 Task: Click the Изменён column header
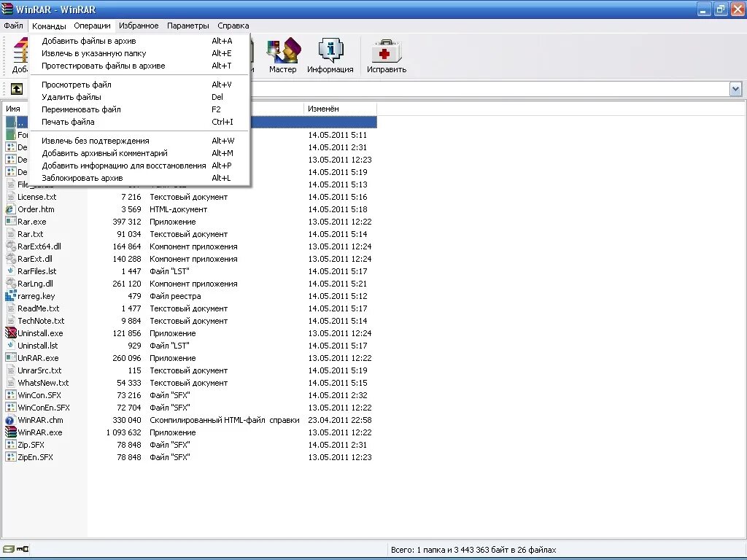[x=323, y=107]
